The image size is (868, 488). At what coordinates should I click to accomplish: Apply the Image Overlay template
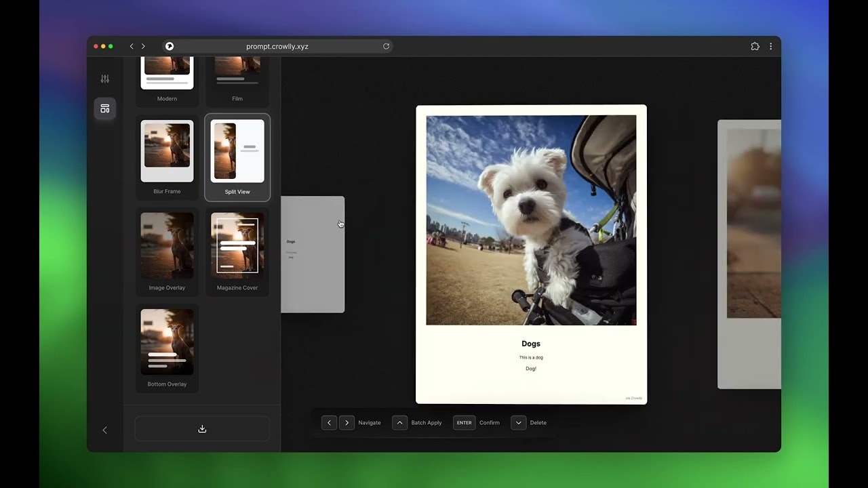tap(167, 251)
